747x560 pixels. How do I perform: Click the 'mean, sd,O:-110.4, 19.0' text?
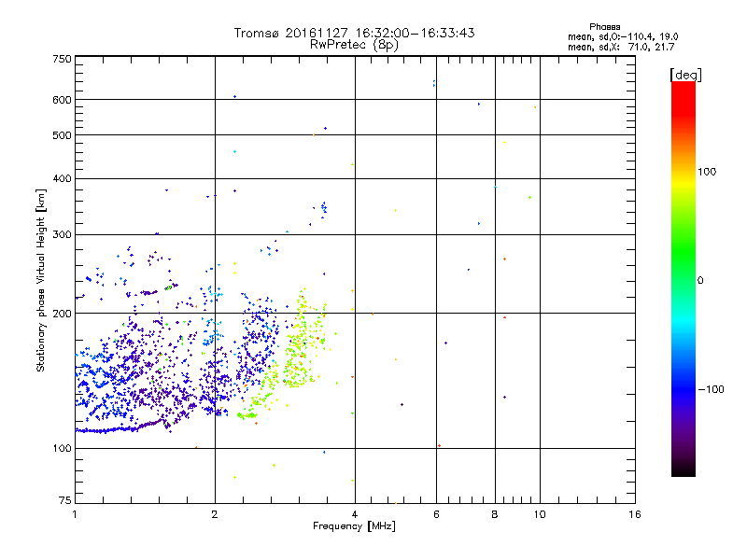click(623, 36)
